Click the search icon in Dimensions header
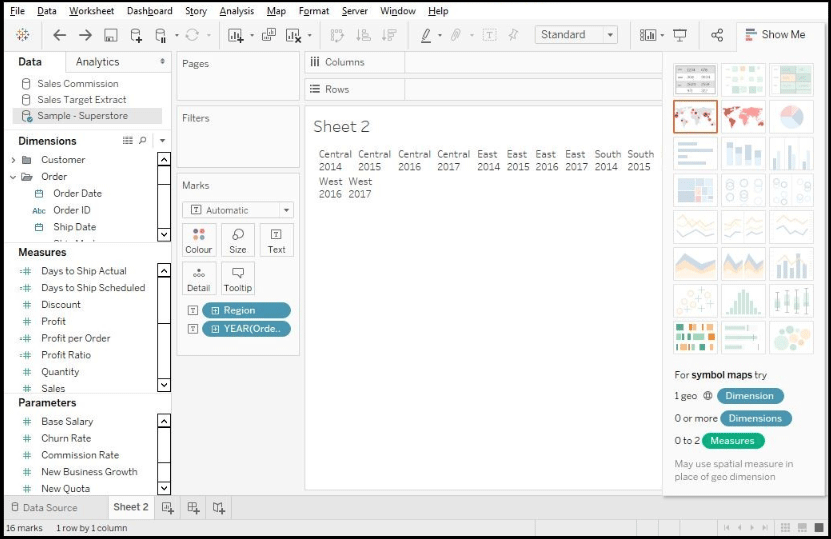The image size is (831, 539). (143, 141)
